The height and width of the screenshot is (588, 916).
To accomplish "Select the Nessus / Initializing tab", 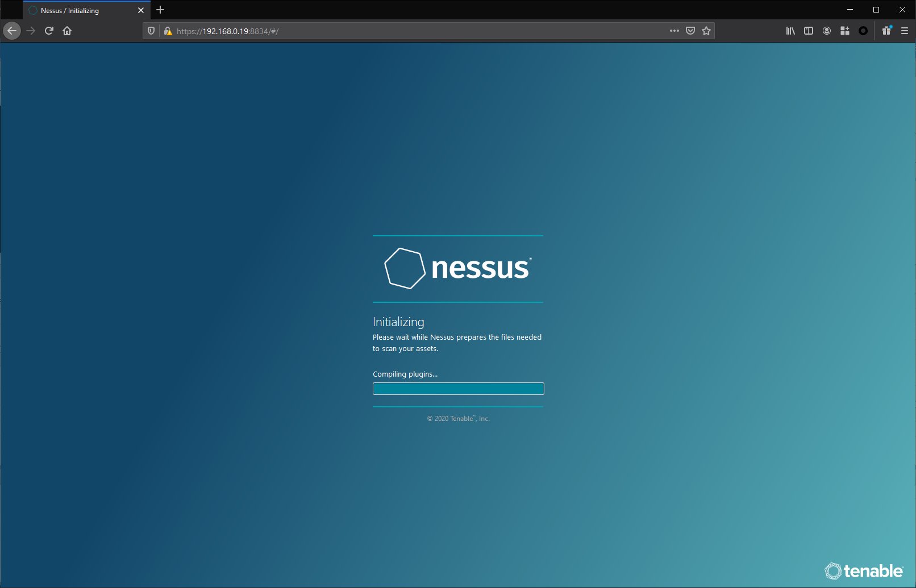I will coord(86,10).
